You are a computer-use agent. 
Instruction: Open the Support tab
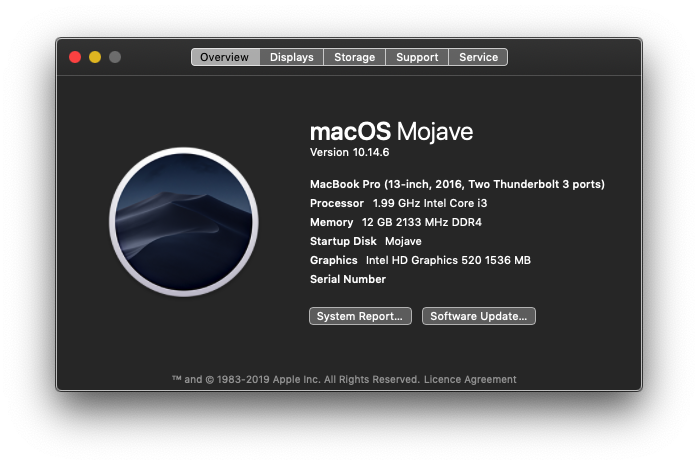417,57
